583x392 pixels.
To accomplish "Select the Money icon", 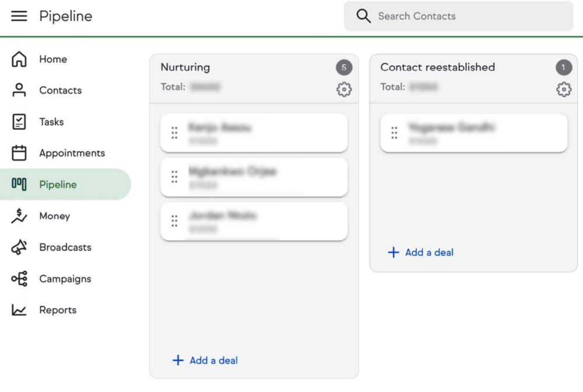I will point(19,216).
